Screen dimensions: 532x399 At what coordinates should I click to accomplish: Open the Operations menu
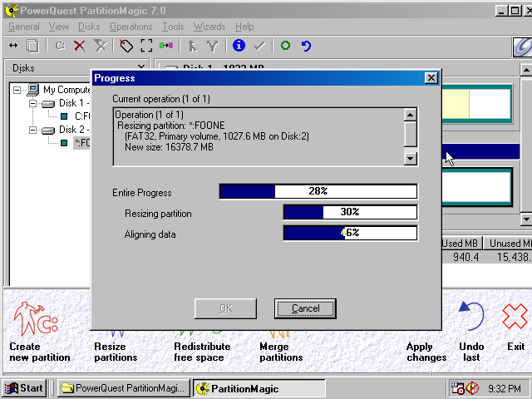click(131, 27)
